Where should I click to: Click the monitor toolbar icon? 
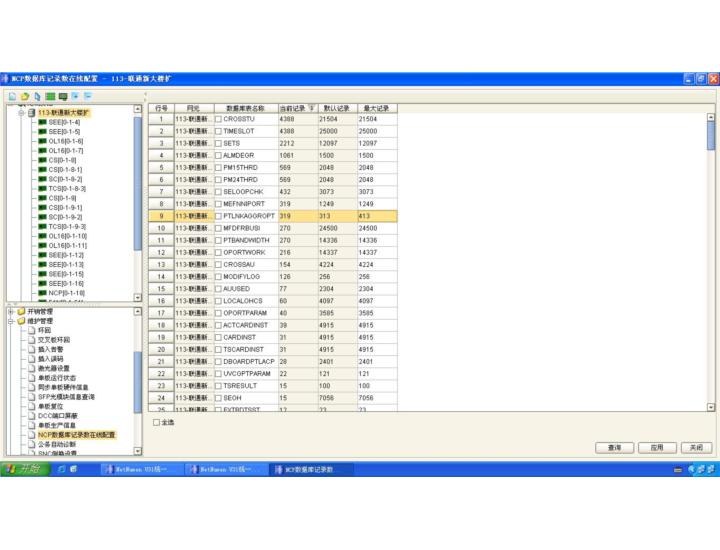point(62,96)
